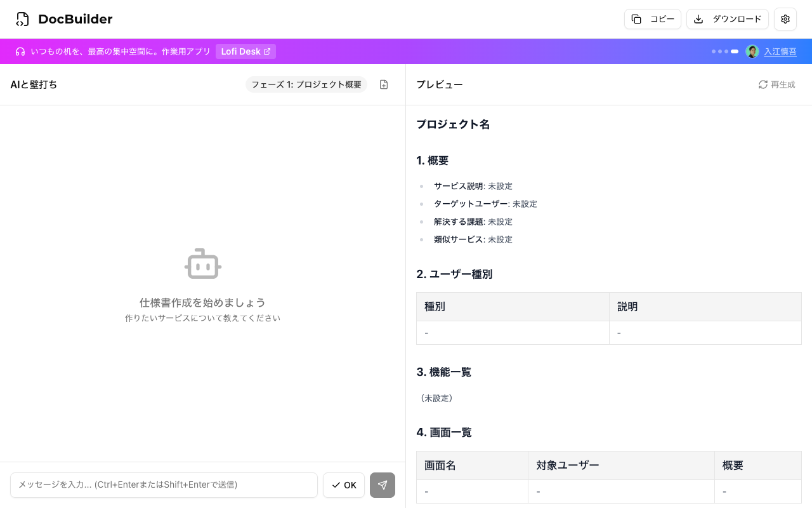The width and height of the screenshot is (812, 508).
Task: Click the DocBuilder logo icon
Action: pos(22,19)
